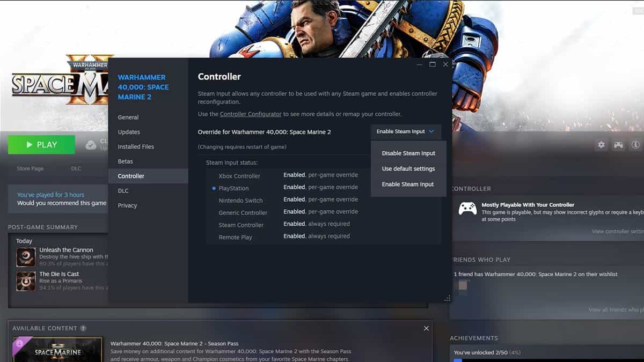This screenshot has height=362, width=644.
Task: Choose Enable Steam Input from the dropdown list
Action: pyautogui.click(x=408, y=184)
